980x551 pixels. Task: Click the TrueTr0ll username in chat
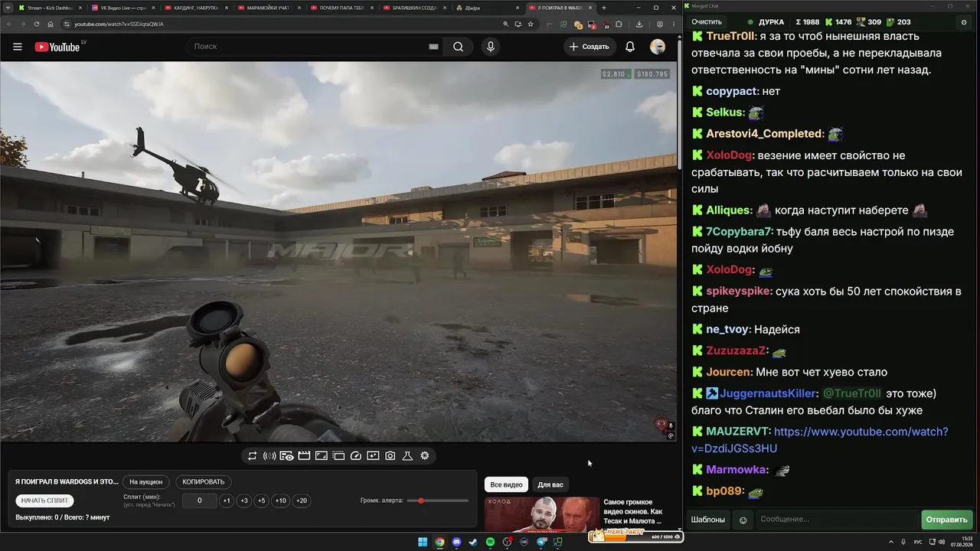pyautogui.click(x=730, y=36)
